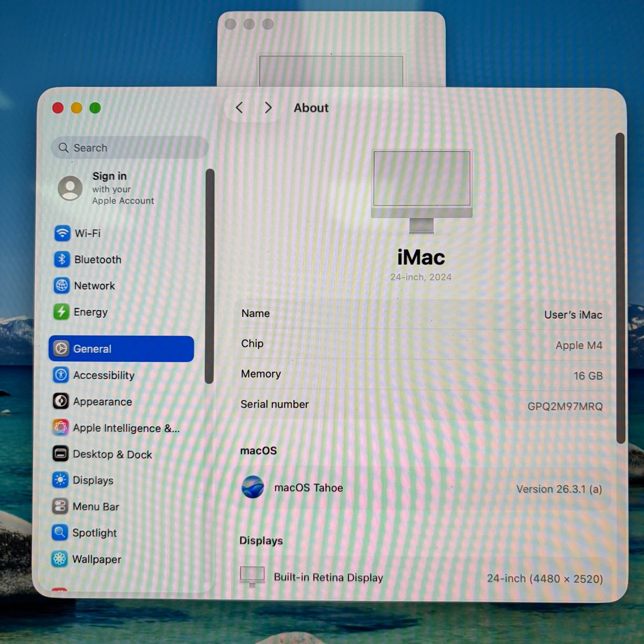Click the sidebar scrollbar
Image resolution: width=644 pixels, height=644 pixels.
click(x=209, y=276)
